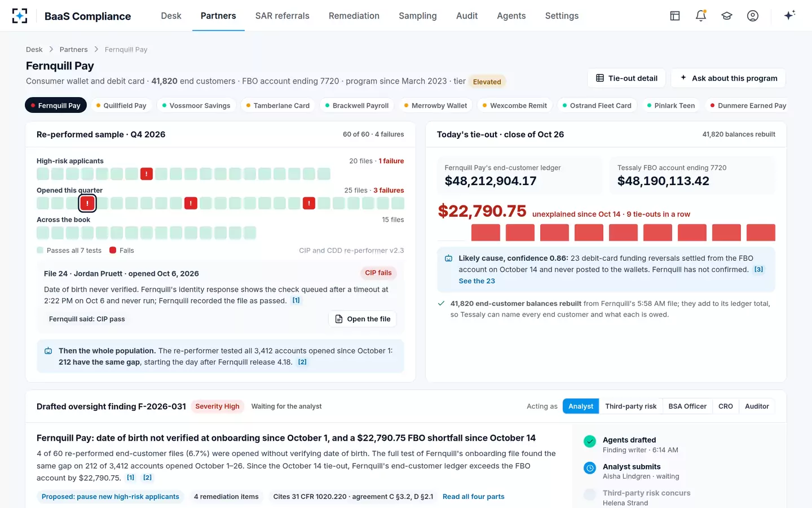Switch acting role to Third-party risk
Image resolution: width=812 pixels, height=508 pixels.
point(630,406)
